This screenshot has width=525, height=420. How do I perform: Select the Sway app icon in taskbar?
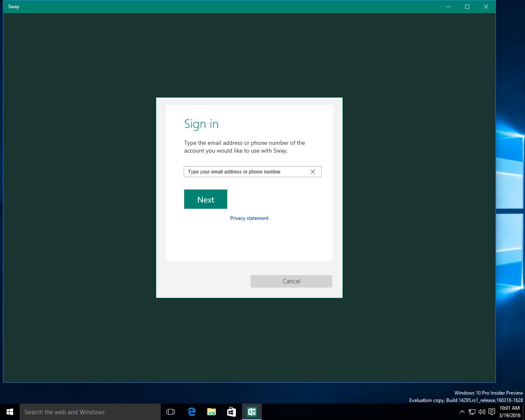[251, 412]
